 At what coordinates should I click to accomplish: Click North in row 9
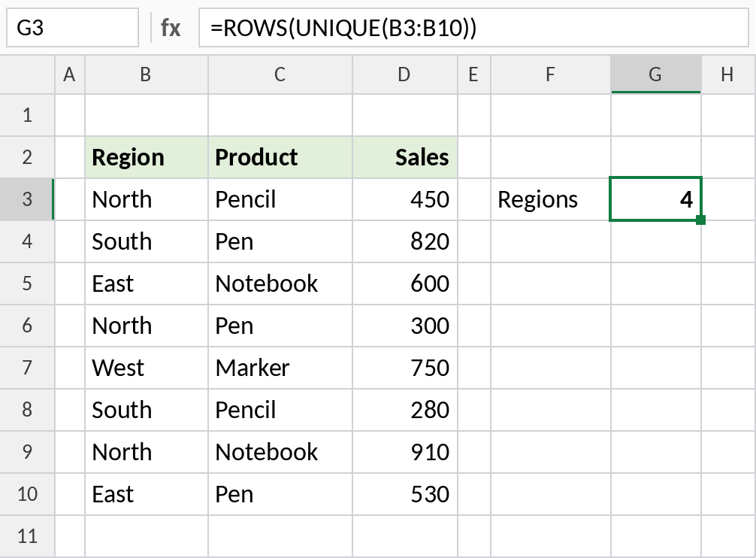[x=147, y=452]
